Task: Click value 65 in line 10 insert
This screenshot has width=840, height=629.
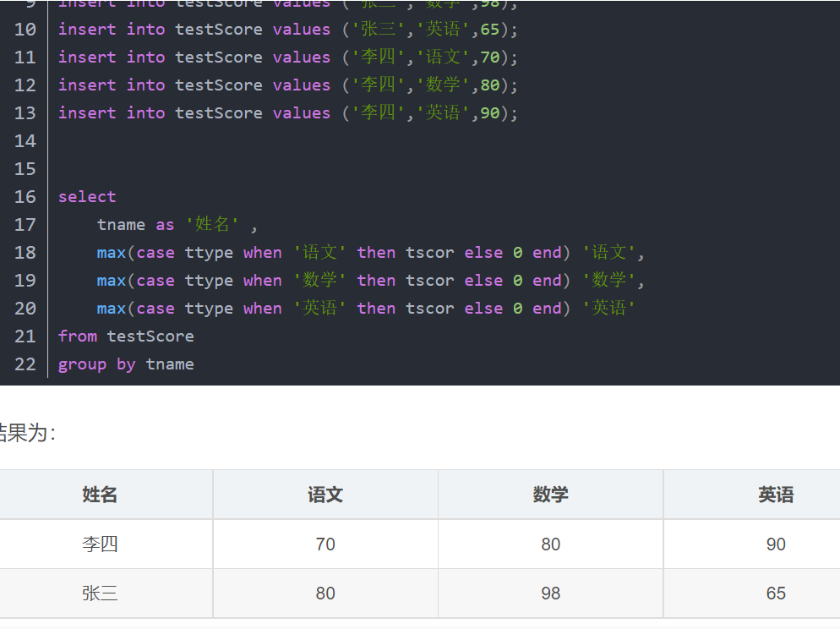Action: tap(490, 29)
